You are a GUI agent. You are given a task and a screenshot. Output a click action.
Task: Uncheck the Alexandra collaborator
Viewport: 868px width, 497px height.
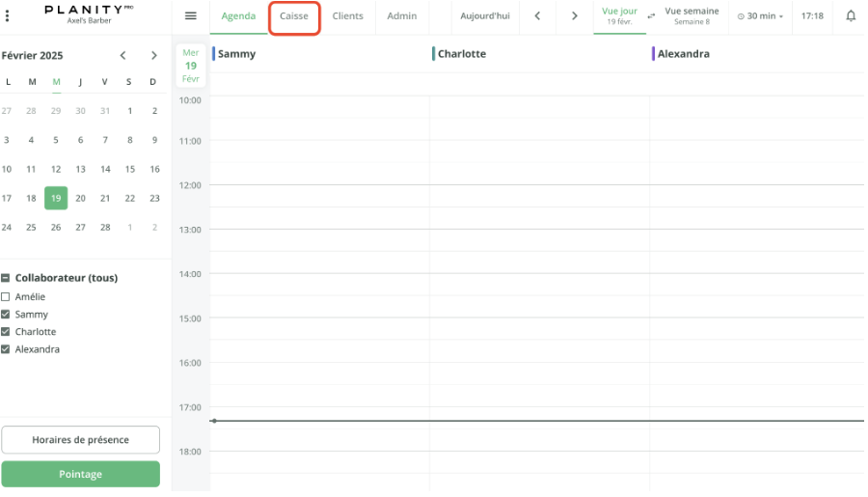[6, 349]
